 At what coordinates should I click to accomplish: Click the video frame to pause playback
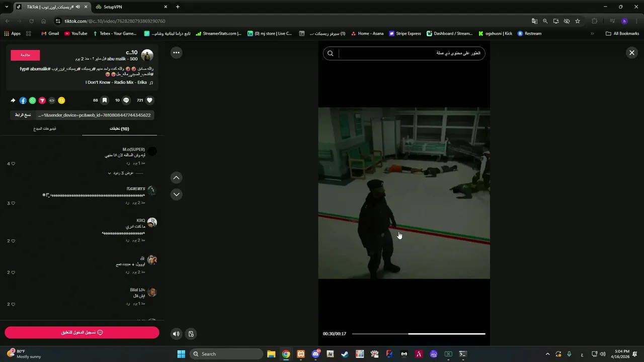404,193
